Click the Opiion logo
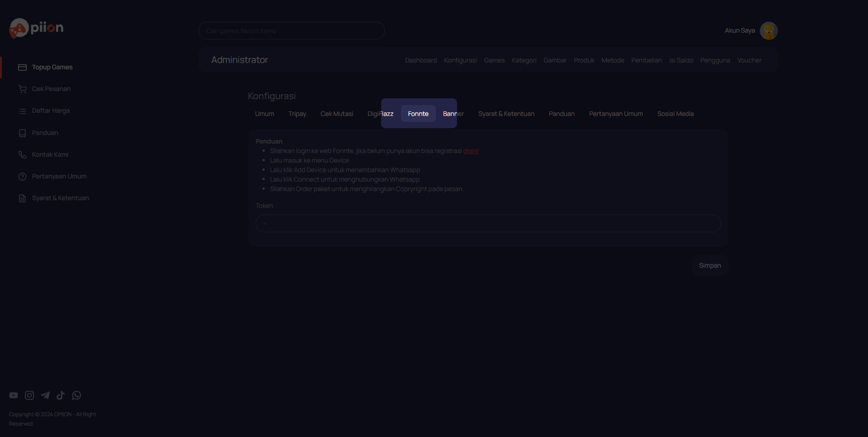Image resolution: width=868 pixels, height=437 pixels. click(36, 28)
